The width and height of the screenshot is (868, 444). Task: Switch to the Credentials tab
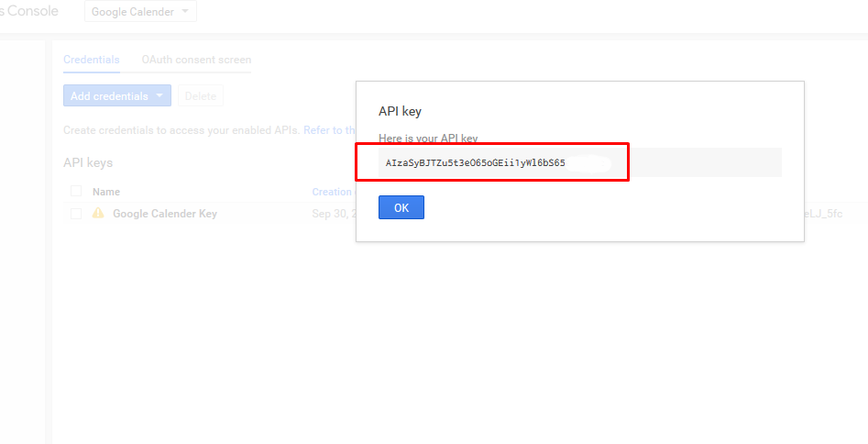[x=92, y=60]
